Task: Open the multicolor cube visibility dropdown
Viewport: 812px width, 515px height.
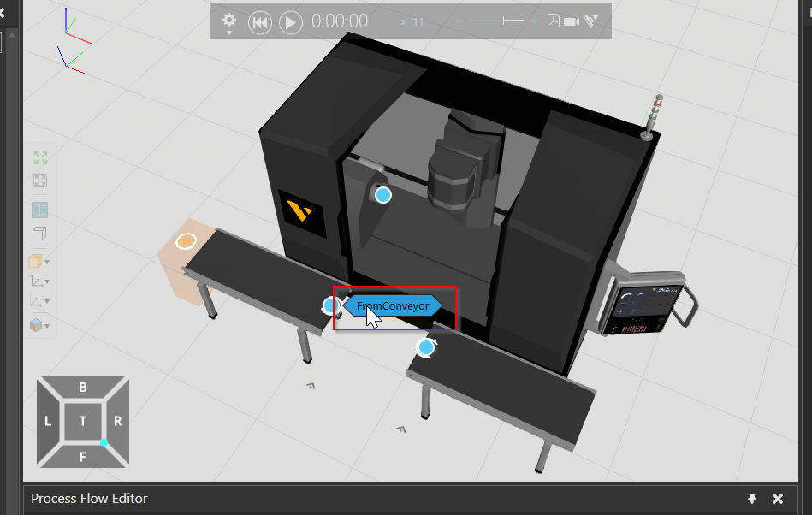Action: [x=39, y=326]
